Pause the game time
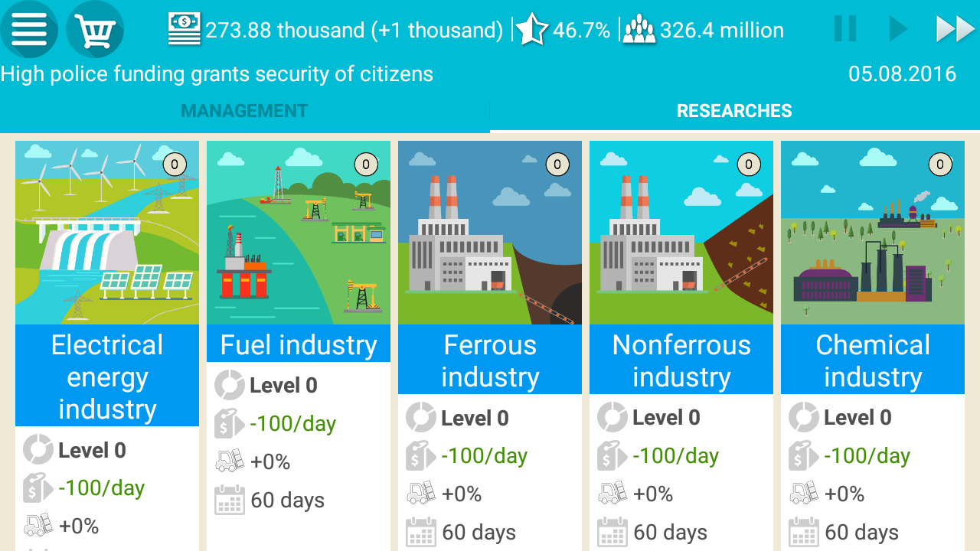Screen dimensions: 980x551 845,29
